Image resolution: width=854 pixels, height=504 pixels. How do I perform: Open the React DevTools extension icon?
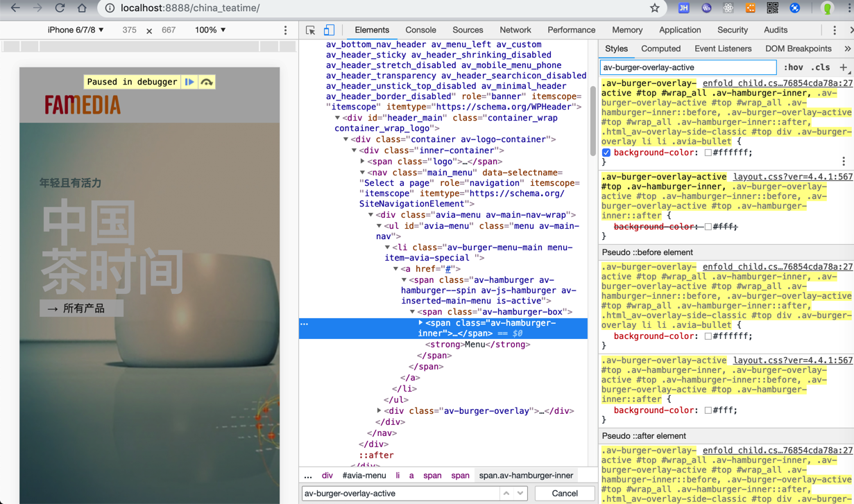pos(728,8)
